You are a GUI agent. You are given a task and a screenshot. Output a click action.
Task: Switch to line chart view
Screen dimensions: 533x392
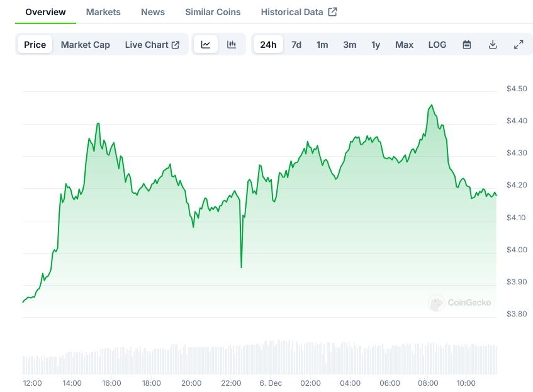click(206, 45)
